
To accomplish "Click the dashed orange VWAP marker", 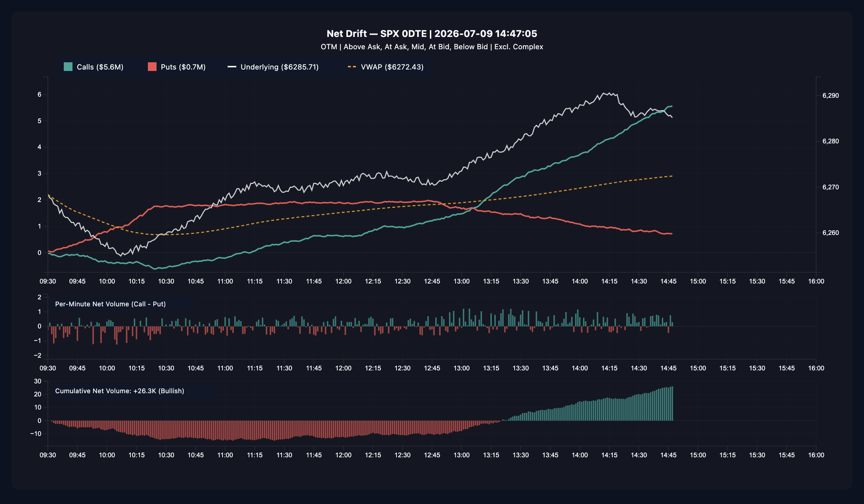I will [x=352, y=67].
